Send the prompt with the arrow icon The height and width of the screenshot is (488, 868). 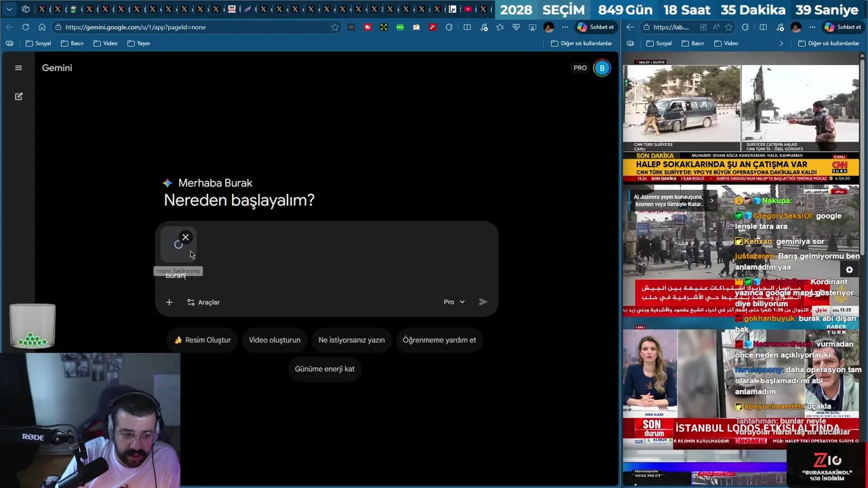pos(483,302)
